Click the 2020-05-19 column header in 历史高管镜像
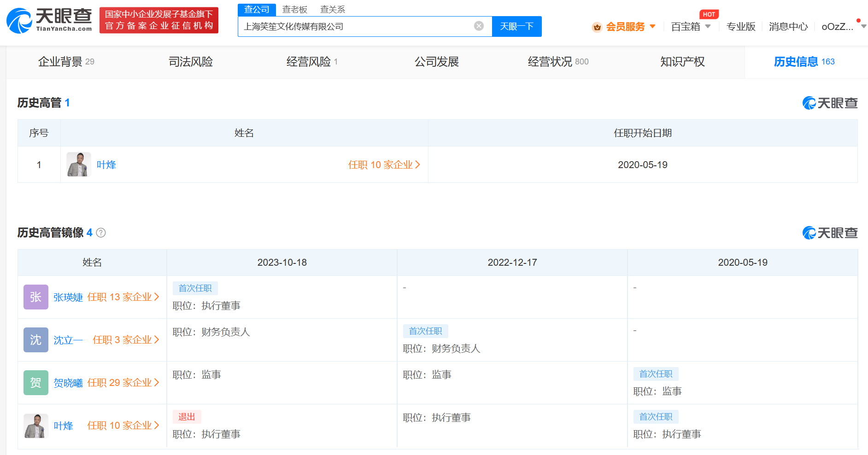This screenshot has width=868, height=455. click(x=743, y=262)
